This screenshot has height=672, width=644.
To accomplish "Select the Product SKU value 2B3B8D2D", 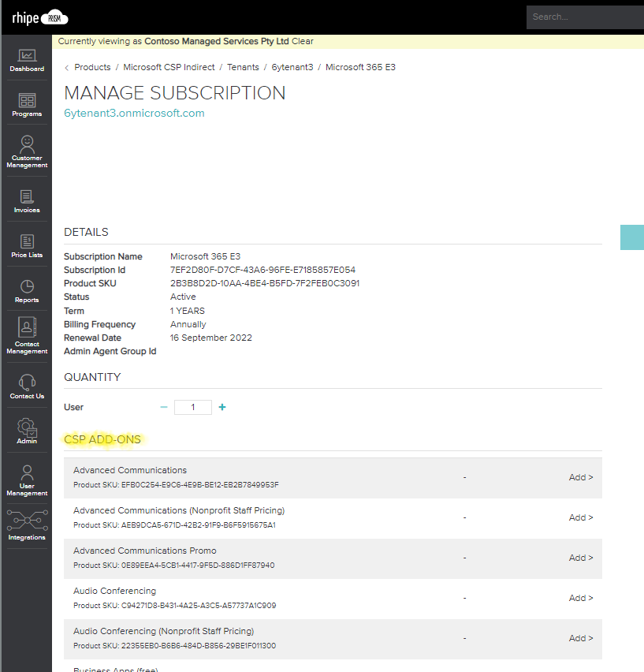I will click(x=265, y=283).
